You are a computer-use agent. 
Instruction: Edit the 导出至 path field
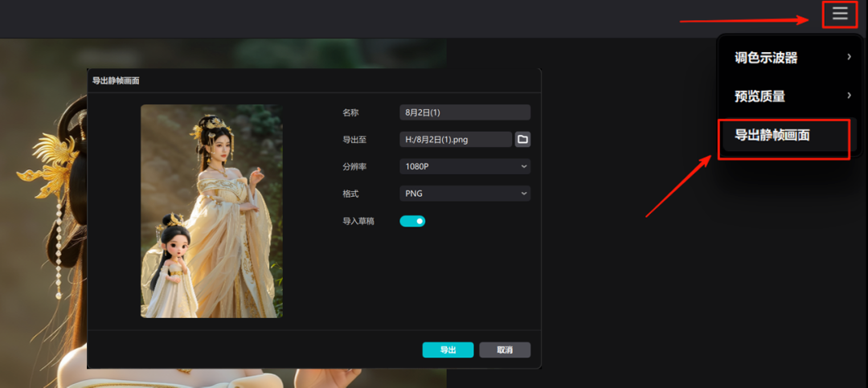456,140
